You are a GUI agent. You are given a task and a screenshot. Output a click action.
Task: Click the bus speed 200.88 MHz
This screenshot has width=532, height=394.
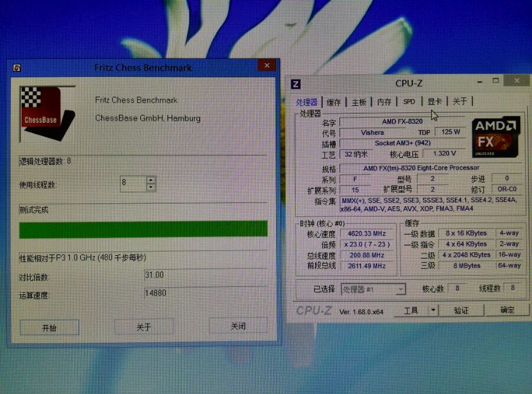point(366,255)
